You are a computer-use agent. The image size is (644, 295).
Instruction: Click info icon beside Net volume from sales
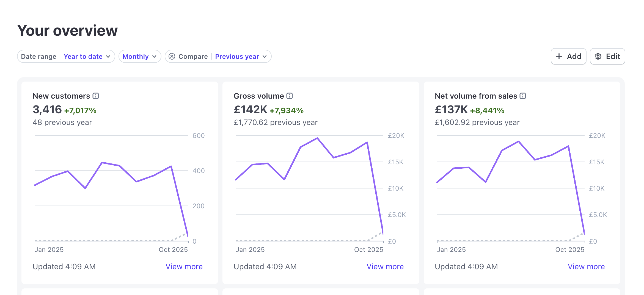pos(523,96)
